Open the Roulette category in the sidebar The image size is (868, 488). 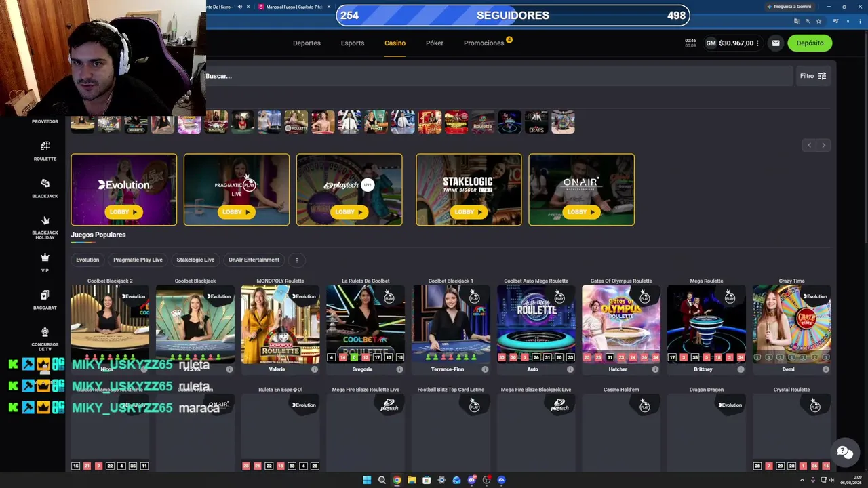[45, 150]
